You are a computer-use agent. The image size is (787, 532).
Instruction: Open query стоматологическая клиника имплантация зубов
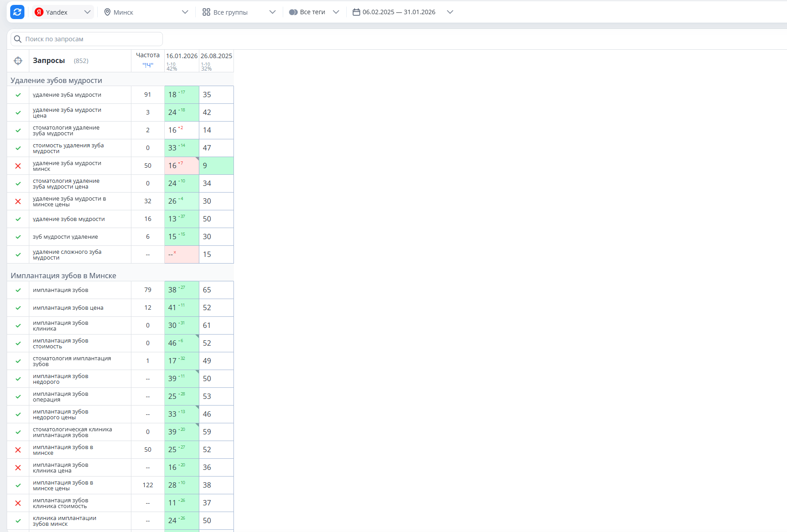click(72, 432)
